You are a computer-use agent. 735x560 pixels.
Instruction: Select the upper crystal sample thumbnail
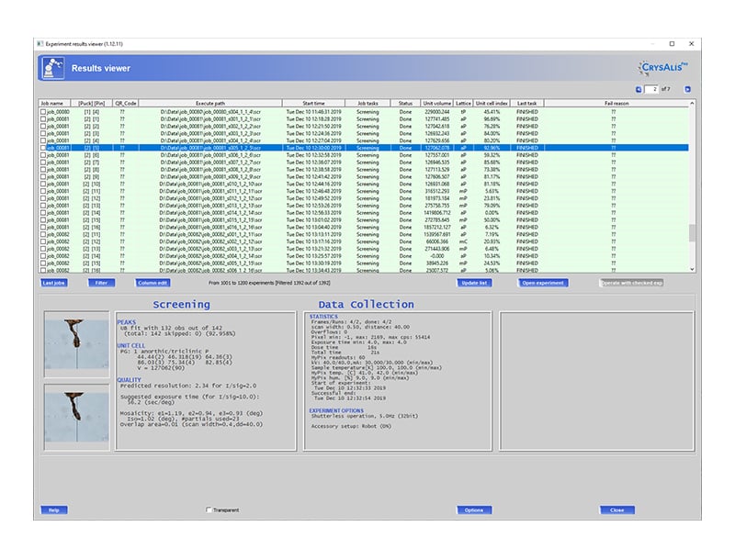point(76,344)
